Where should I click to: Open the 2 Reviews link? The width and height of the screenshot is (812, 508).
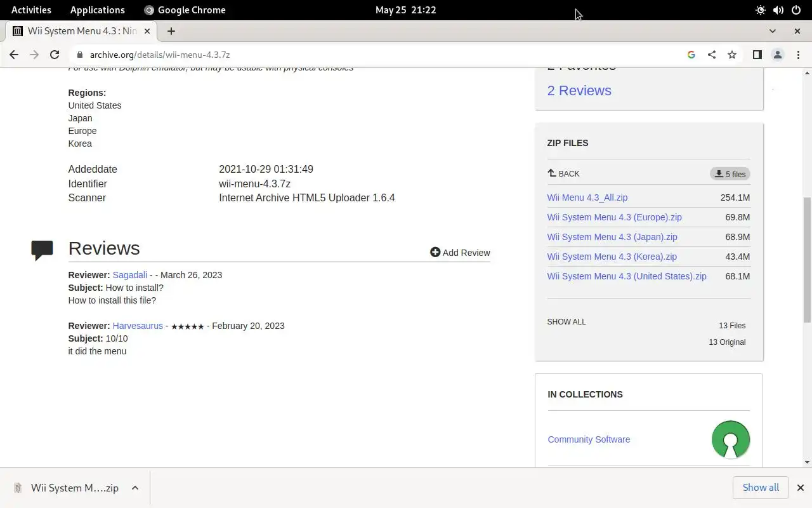(579, 90)
